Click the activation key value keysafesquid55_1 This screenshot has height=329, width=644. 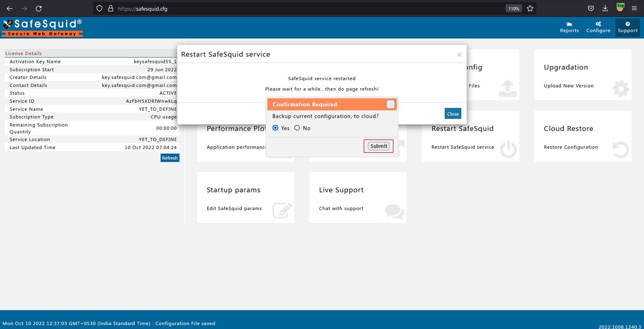pyautogui.click(x=155, y=61)
